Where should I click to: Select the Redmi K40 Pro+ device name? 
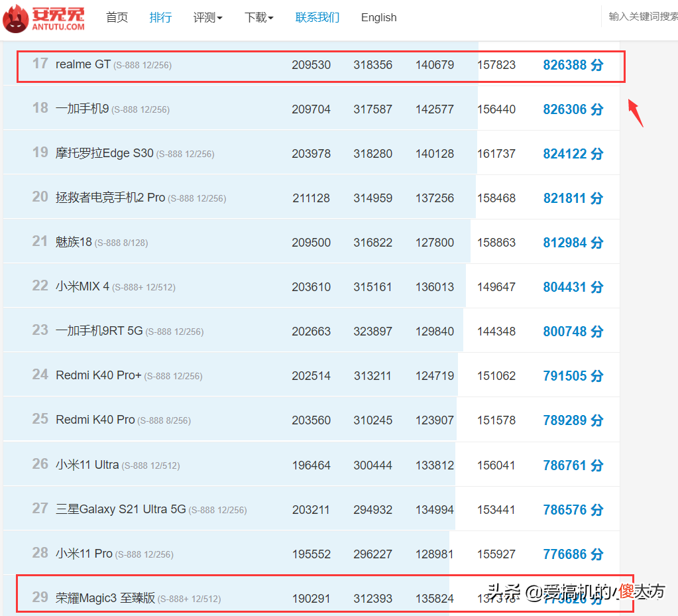click(99, 375)
